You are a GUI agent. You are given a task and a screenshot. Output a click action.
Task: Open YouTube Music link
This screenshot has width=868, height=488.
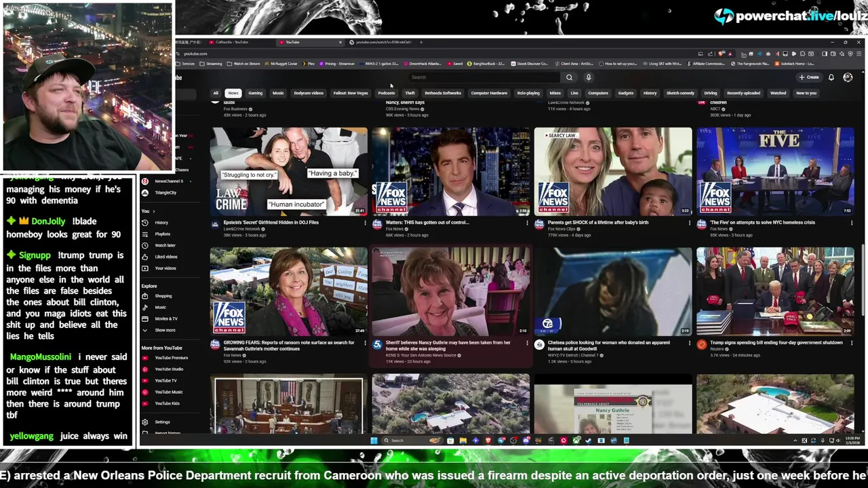168,392
